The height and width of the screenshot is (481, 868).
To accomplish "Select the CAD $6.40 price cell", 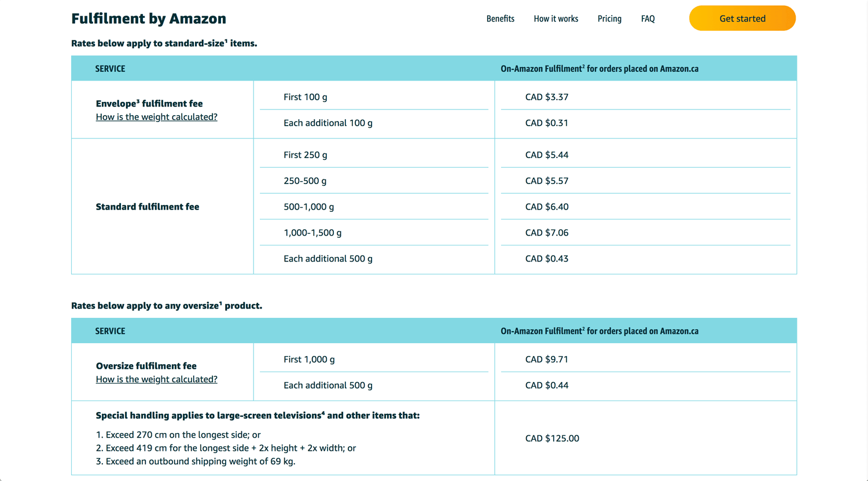I will tap(547, 207).
